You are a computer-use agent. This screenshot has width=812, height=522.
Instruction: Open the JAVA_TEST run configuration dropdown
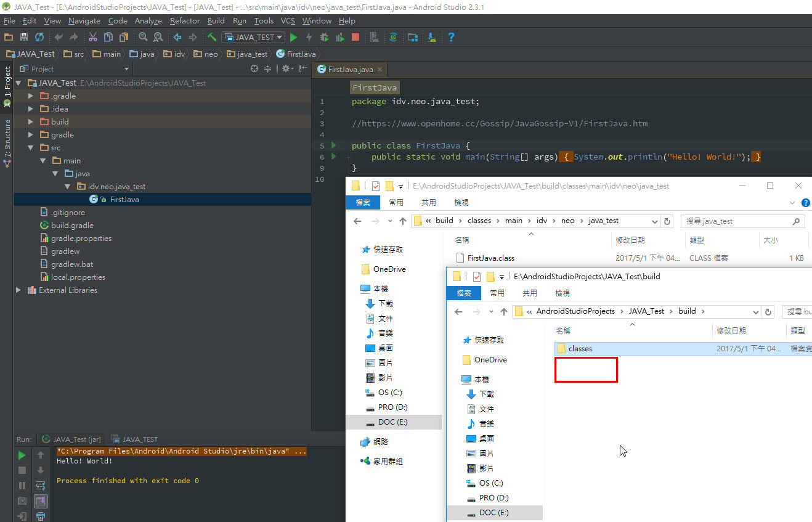[x=253, y=38]
